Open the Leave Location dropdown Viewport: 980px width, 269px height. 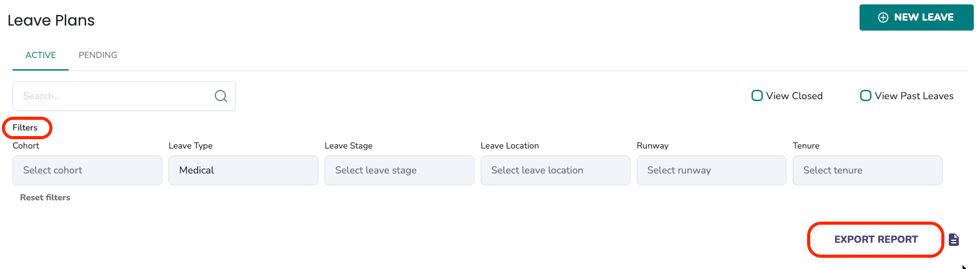(x=556, y=170)
